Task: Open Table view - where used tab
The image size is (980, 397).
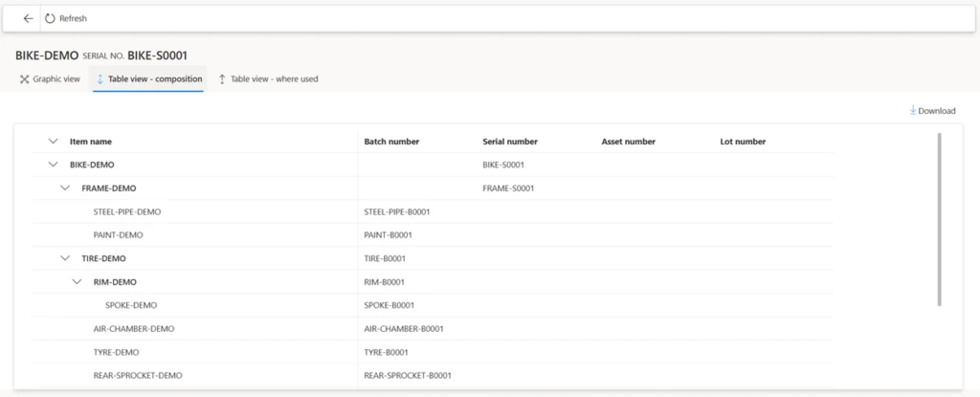Action: pos(274,79)
